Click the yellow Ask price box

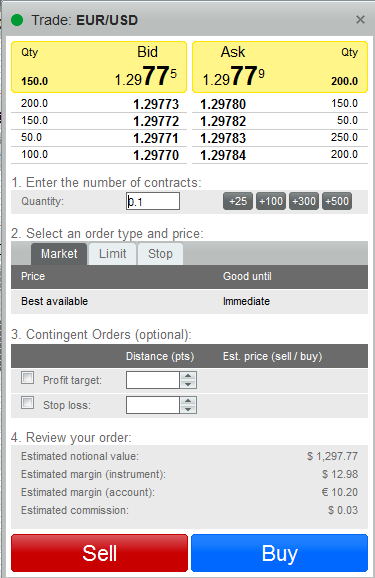click(x=280, y=67)
